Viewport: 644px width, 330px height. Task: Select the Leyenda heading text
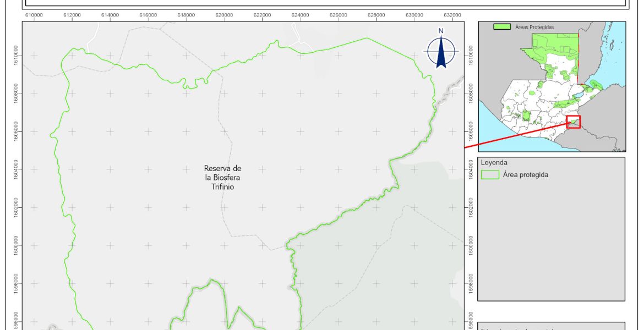pyautogui.click(x=494, y=163)
